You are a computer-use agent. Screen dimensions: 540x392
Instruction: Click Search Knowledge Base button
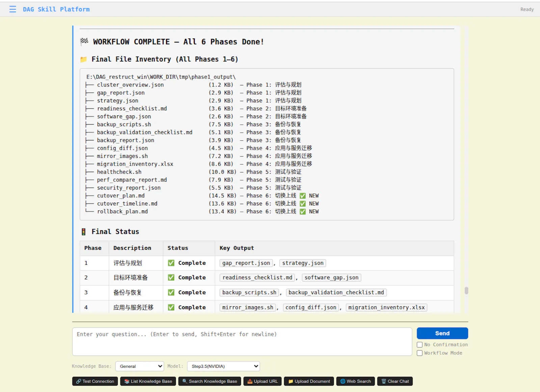tap(210, 381)
